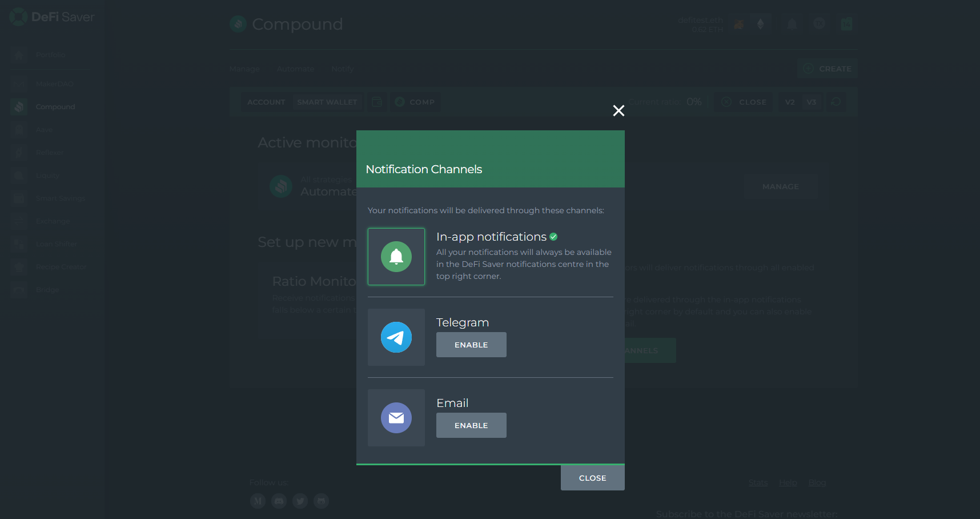This screenshot has height=519, width=980.
Task: Open Portfolio in the sidebar
Action: pyautogui.click(x=50, y=55)
